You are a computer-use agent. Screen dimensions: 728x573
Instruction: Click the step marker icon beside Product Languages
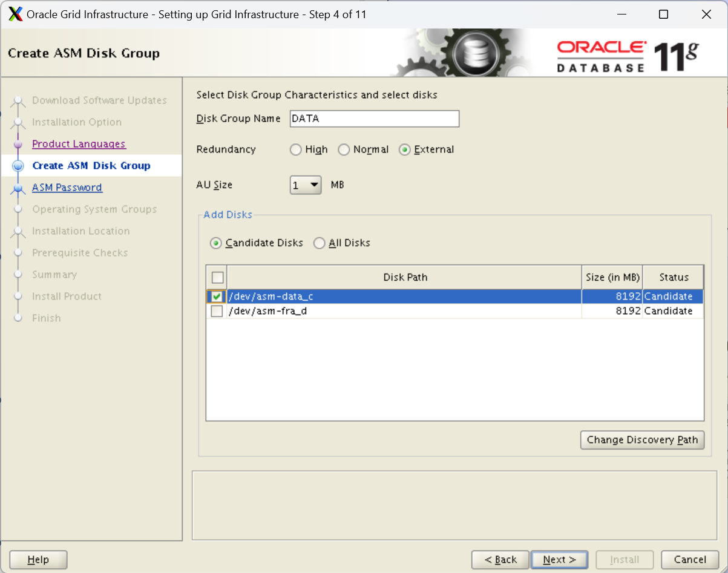pyautogui.click(x=18, y=144)
